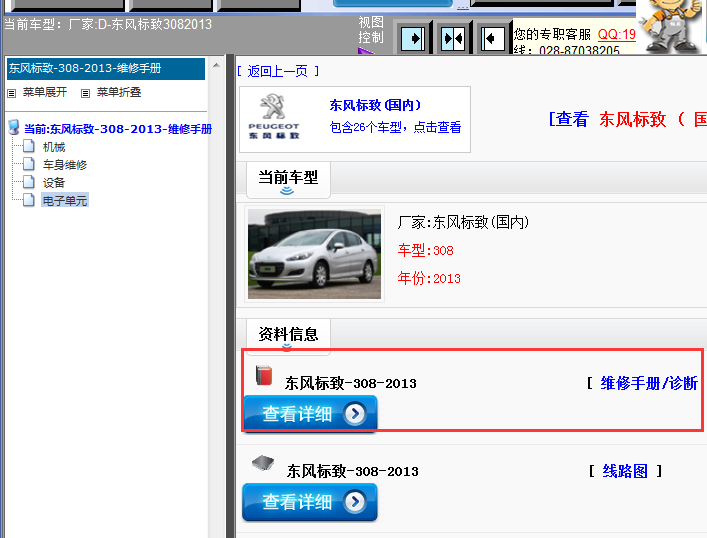Open the 线路图 link
This screenshot has height=538, width=707.
click(625, 471)
